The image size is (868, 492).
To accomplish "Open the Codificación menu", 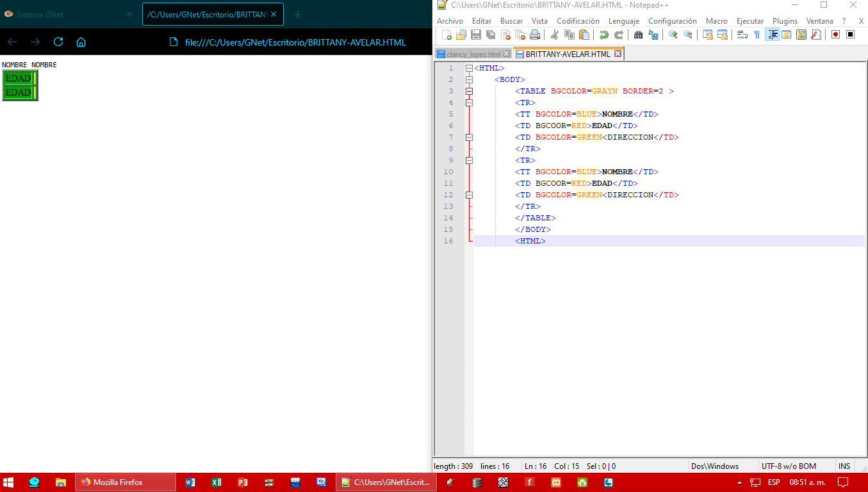I will click(x=578, y=21).
